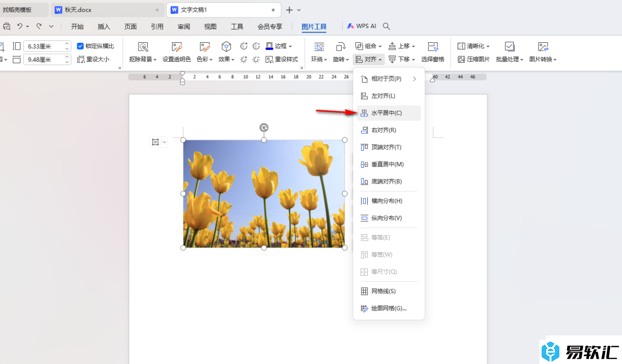Screen dimensions: 622x364
Task: Switch to the Start (开始) ribbon tab
Action: click(77, 27)
